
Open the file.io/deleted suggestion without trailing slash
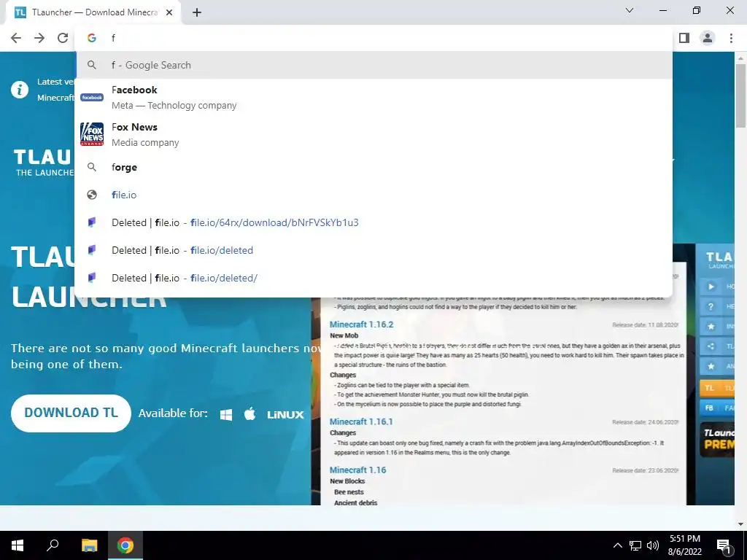[x=373, y=250]
